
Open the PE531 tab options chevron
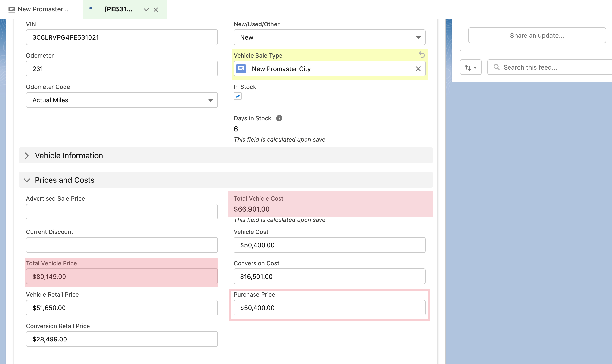pos(146,10)
